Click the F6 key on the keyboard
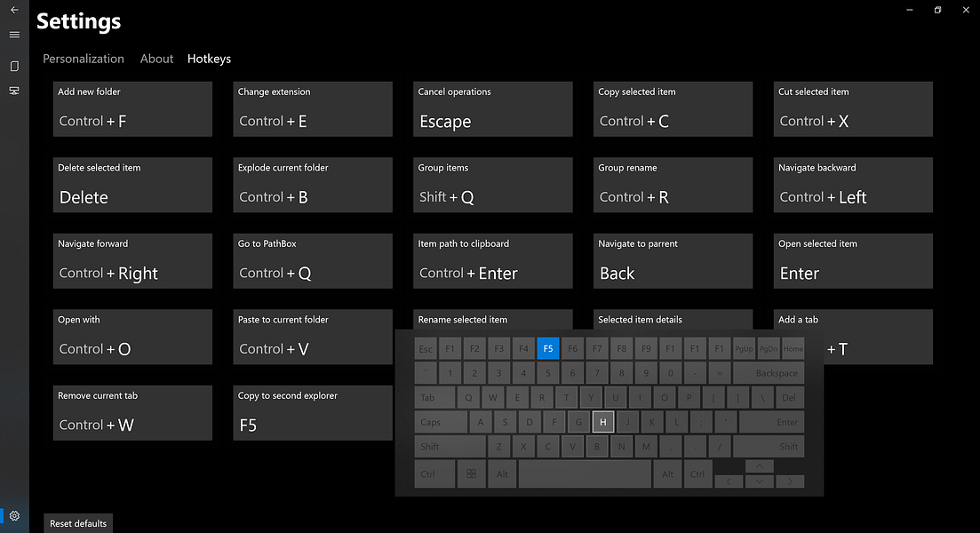Screen dimensions: 980x533 [572, 348]
